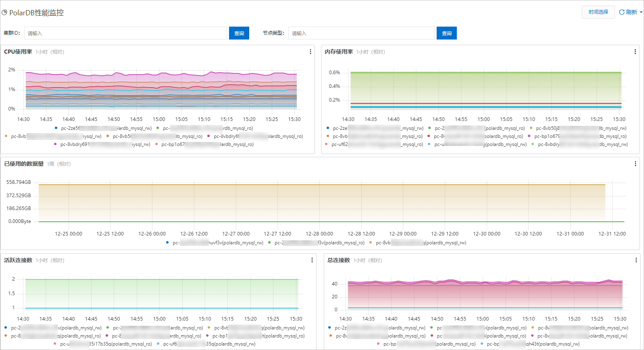Open the 已使用的数据量 panel more-options menu

pos(635,164)
